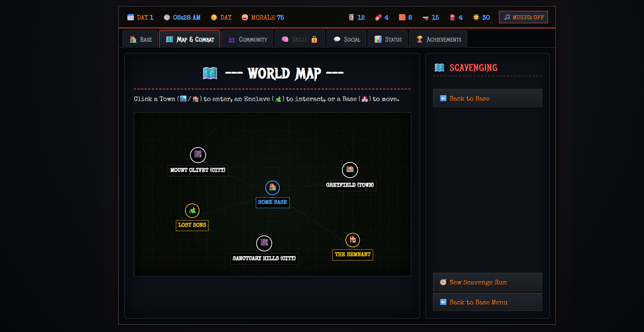This screenshot has height=332, width=644.
Task: Click the calendar Day 1 icon
Action: point(131,17)
